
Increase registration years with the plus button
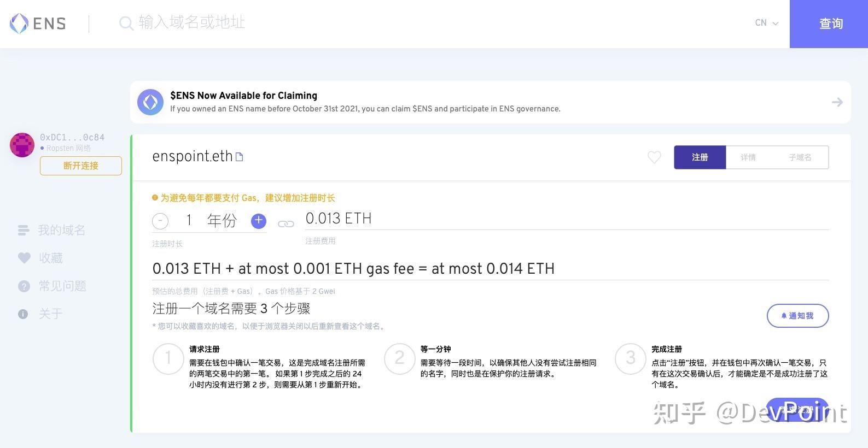[x=258, y=221]
